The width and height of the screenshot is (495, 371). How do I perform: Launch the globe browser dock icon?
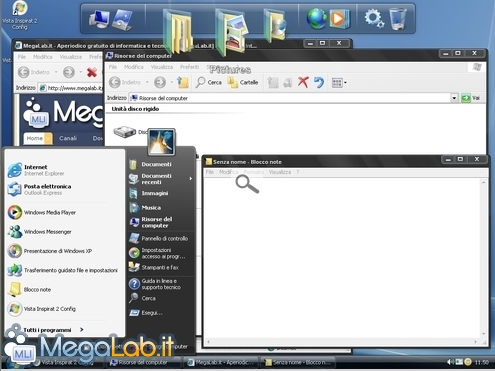(x=317, y=18)
